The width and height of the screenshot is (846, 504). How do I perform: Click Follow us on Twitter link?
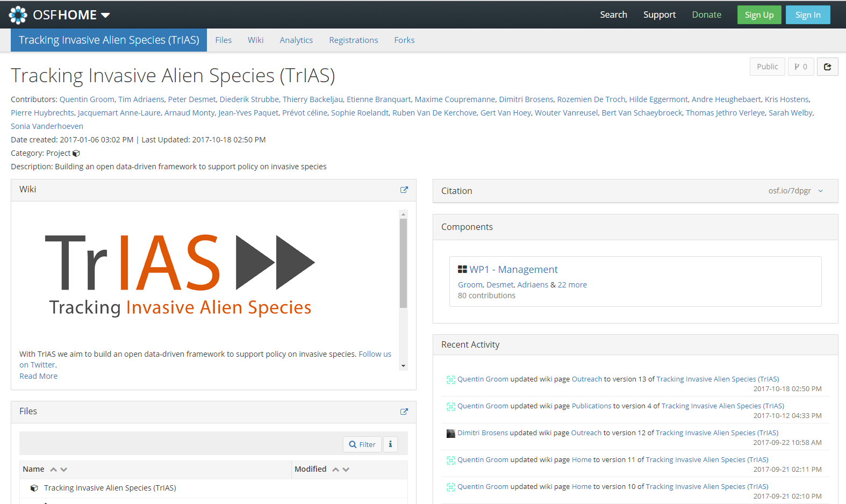click(205, 359)
